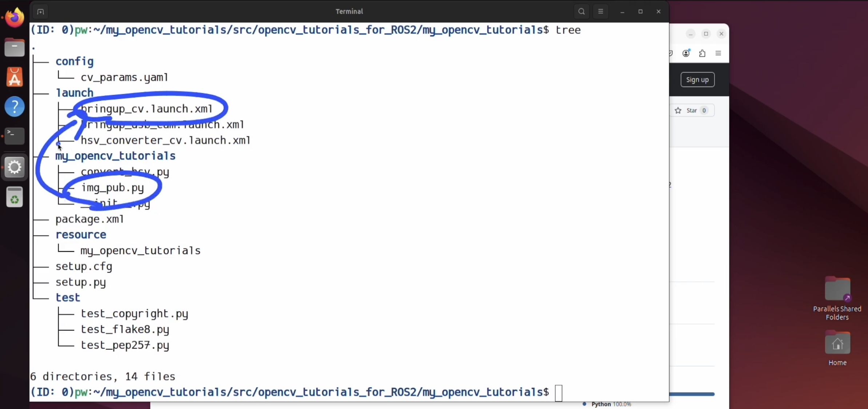
Task: Click at the terminal prompt cursor
Action: [x=559, y=393]
